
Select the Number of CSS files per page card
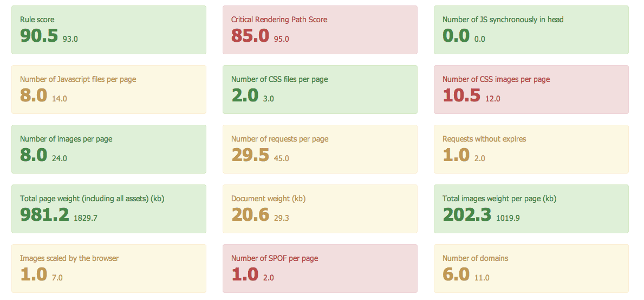coord(320,90)
